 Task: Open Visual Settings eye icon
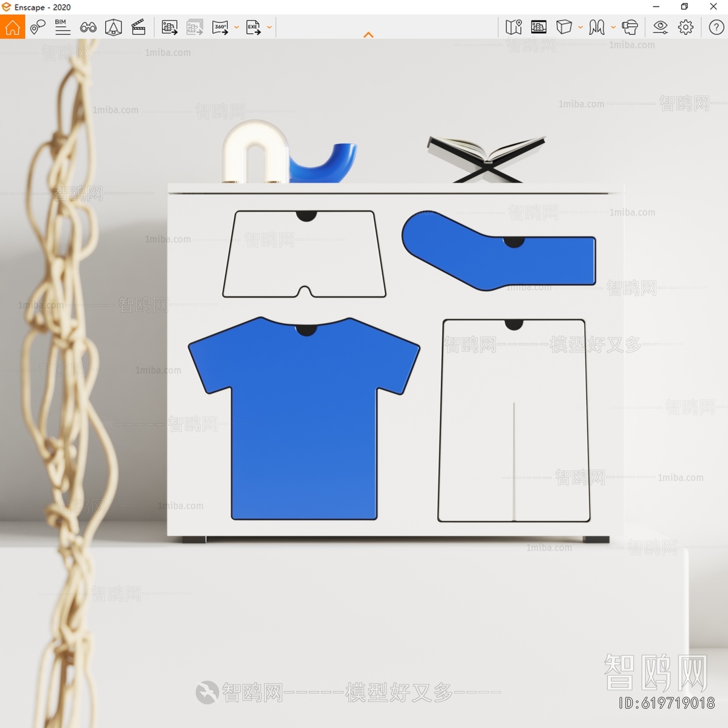(660, 27)
